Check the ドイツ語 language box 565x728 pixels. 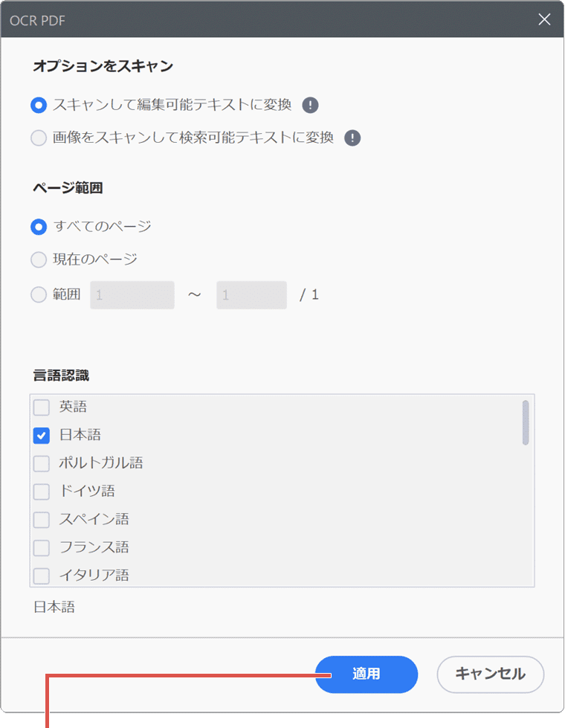(x=42, y=492)
